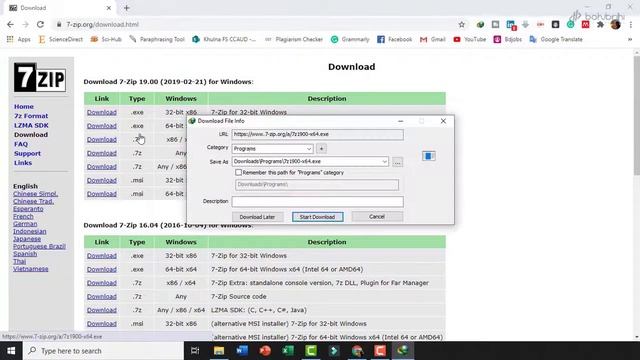Click the blue panel toggle icon in dialog

tap(429, 156)
